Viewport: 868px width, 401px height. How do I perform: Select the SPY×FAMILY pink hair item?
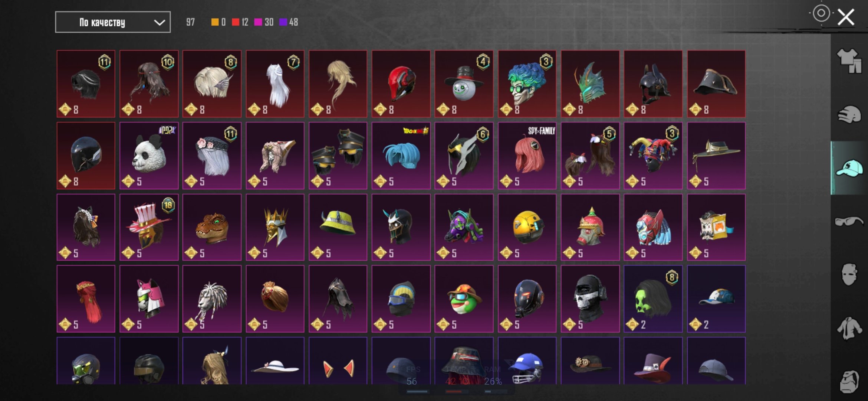point(527,156)
